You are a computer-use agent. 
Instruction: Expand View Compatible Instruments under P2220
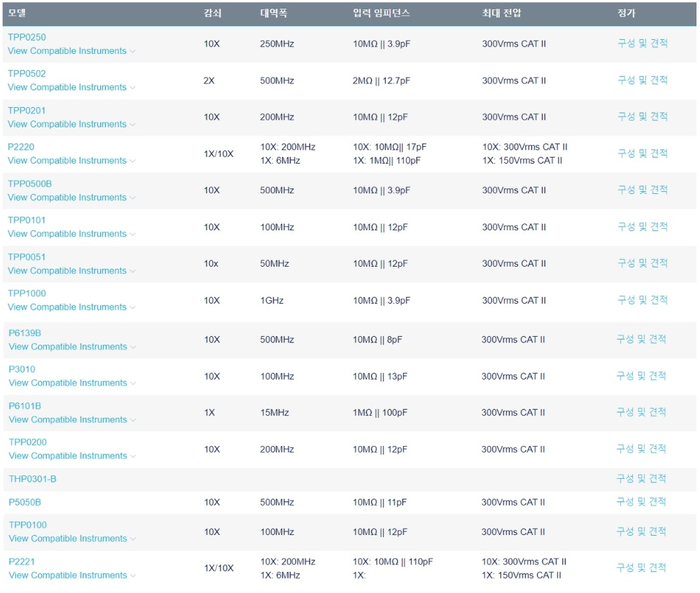pos(71,161)
